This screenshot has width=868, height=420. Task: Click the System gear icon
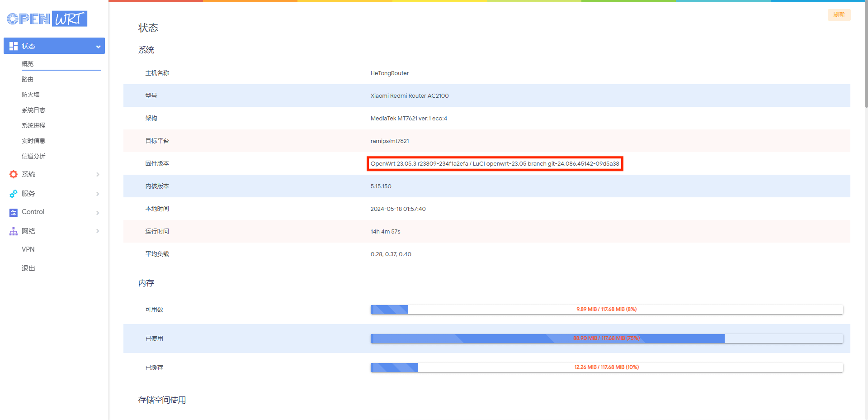pos(14,174)
